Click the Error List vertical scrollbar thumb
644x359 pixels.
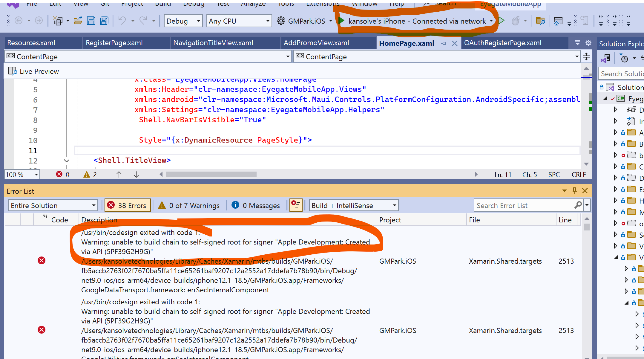tap(587, 227)
